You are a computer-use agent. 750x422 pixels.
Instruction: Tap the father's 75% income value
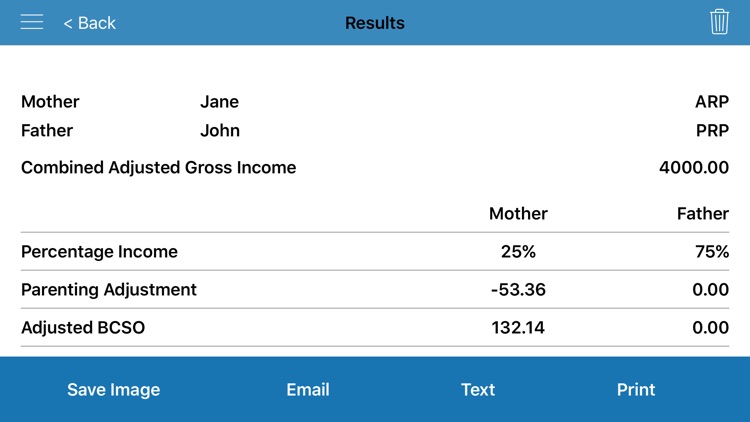click(x=712, y=252)
